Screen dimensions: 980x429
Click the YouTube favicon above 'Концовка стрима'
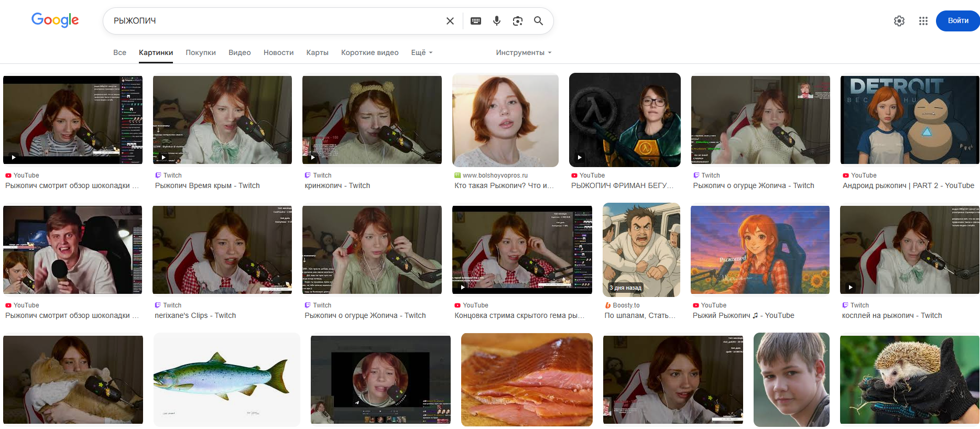click(x=458, y=305)
